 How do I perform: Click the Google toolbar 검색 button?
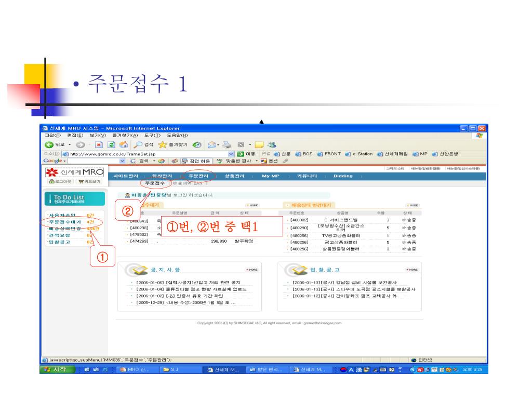(x=140, y=161)
